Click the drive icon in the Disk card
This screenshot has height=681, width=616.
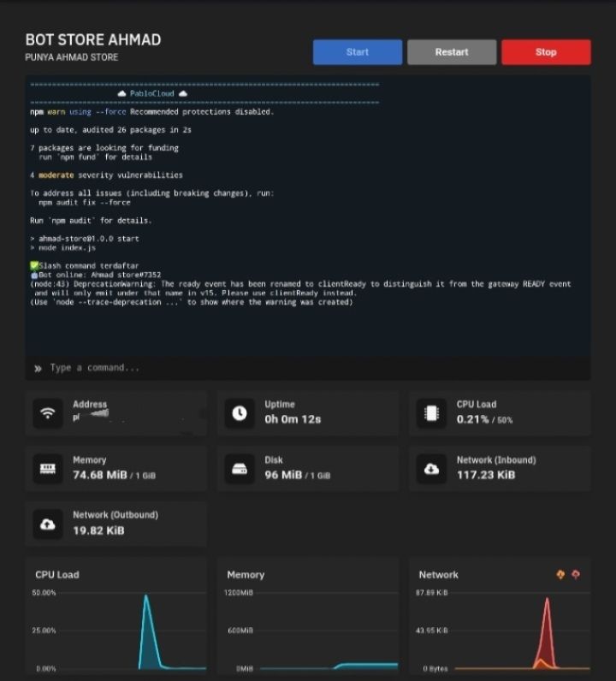click(x=240, y=470)
